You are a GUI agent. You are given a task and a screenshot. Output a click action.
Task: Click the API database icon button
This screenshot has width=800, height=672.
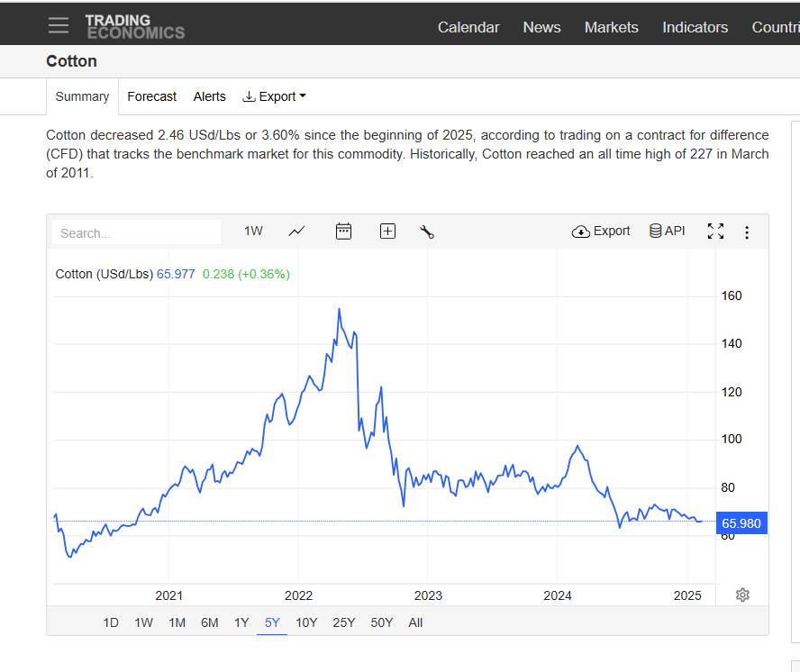(667, 231)
